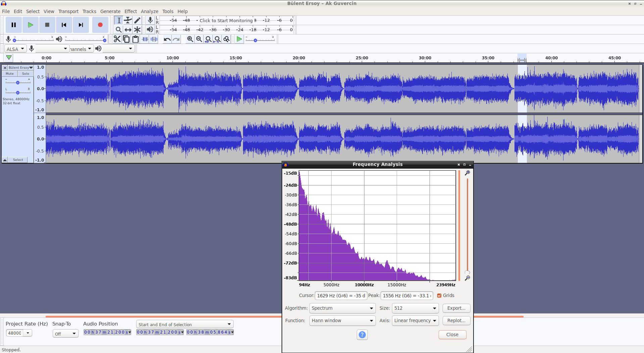
Task: Click Close in Frequency Analysis dialog
Action: coord(452,335)
